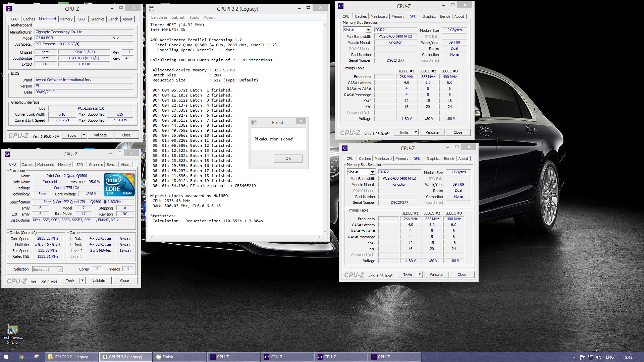Switch to Caches tab in CPU window
The width and height of the screenshot is (644, 362).
pos(28,165)
